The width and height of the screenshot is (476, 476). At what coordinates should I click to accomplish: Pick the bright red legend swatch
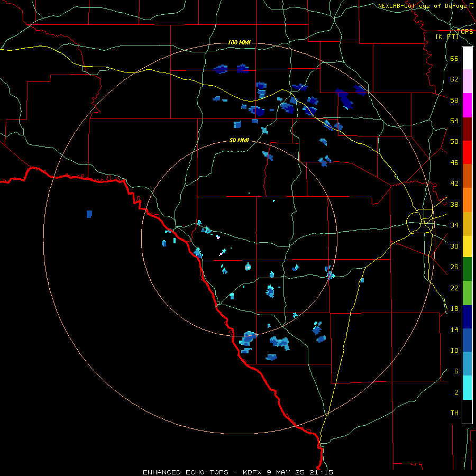pos(467,152)
